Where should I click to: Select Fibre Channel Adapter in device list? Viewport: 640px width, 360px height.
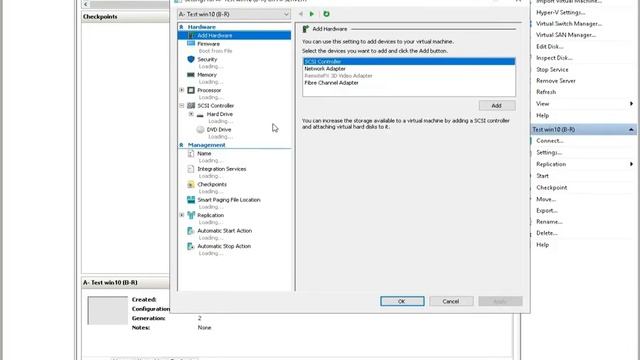(409, 82)
